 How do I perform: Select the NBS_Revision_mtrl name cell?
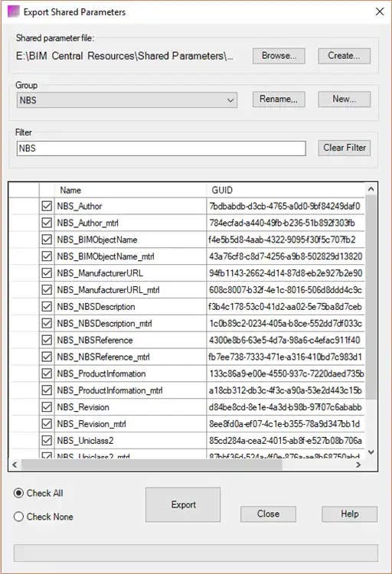pyautogui.click(x=130, y=424)
